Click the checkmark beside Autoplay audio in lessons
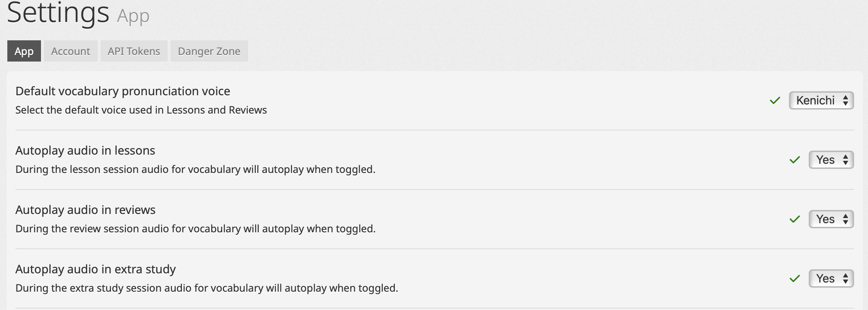Image resolution: width=868 pixels, height=310 pixels. (795, 160)
